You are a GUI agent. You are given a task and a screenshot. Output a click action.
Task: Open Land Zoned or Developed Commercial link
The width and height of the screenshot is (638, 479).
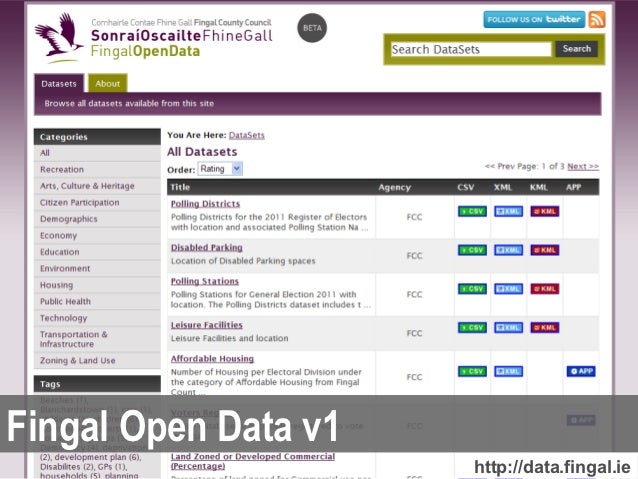[x=253, y=461]
